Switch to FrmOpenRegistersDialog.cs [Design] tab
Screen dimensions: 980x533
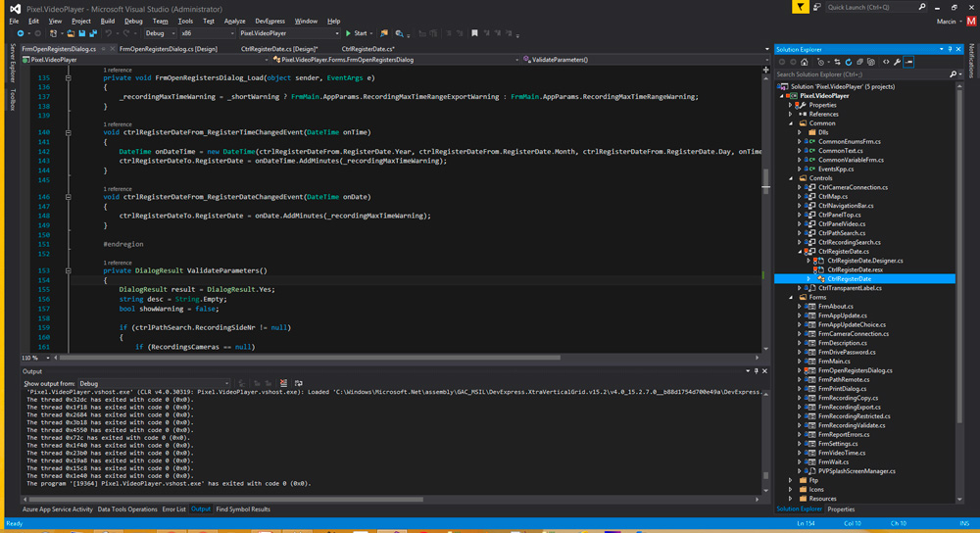pos(169,49)
